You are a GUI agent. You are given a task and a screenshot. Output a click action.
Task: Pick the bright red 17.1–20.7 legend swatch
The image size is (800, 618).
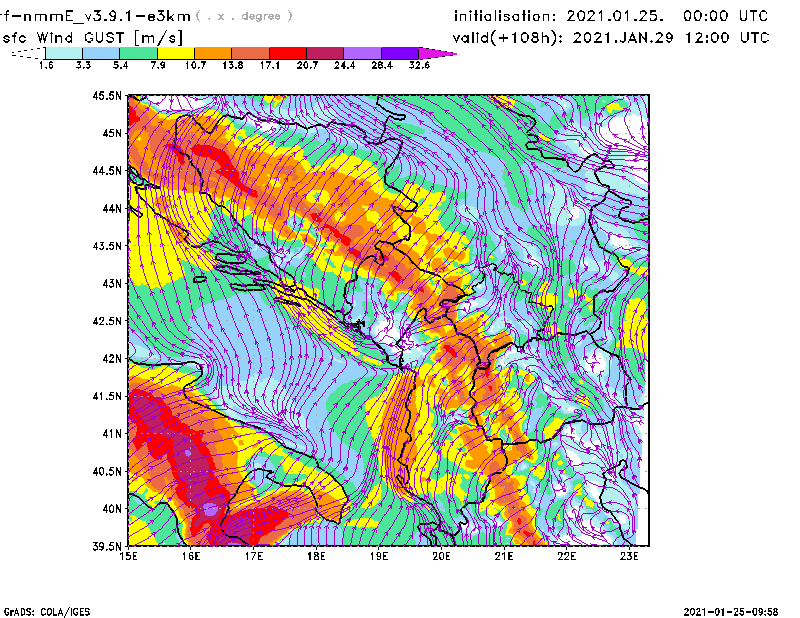tap(288, 53)
